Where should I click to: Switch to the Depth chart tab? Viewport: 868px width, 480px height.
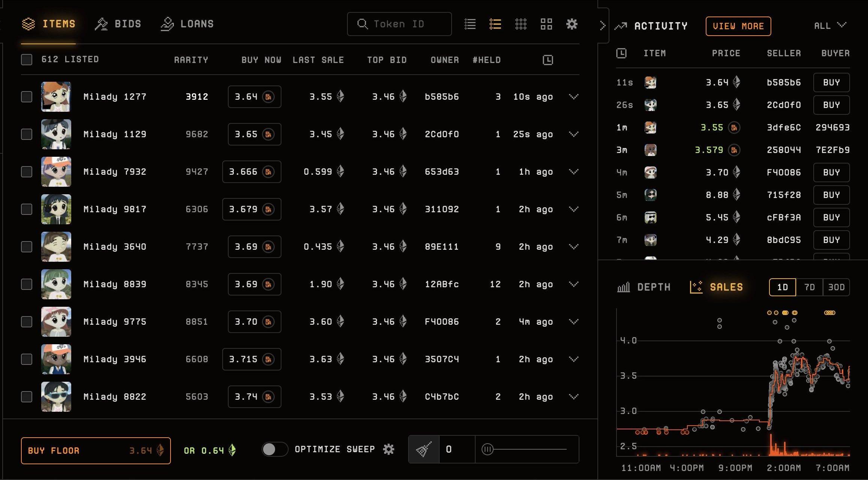tap(644, 287)
